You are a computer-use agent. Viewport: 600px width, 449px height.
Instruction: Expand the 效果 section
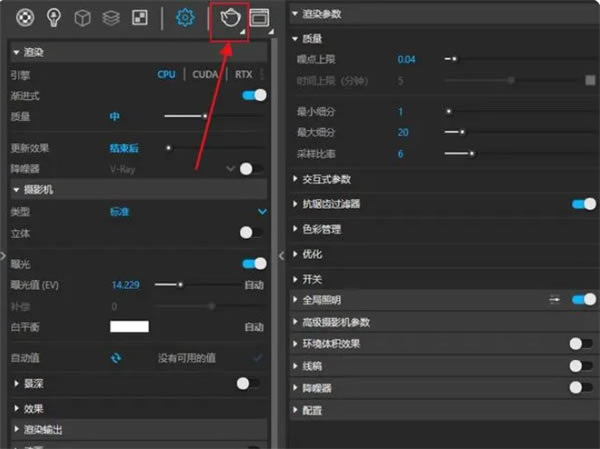16,408
